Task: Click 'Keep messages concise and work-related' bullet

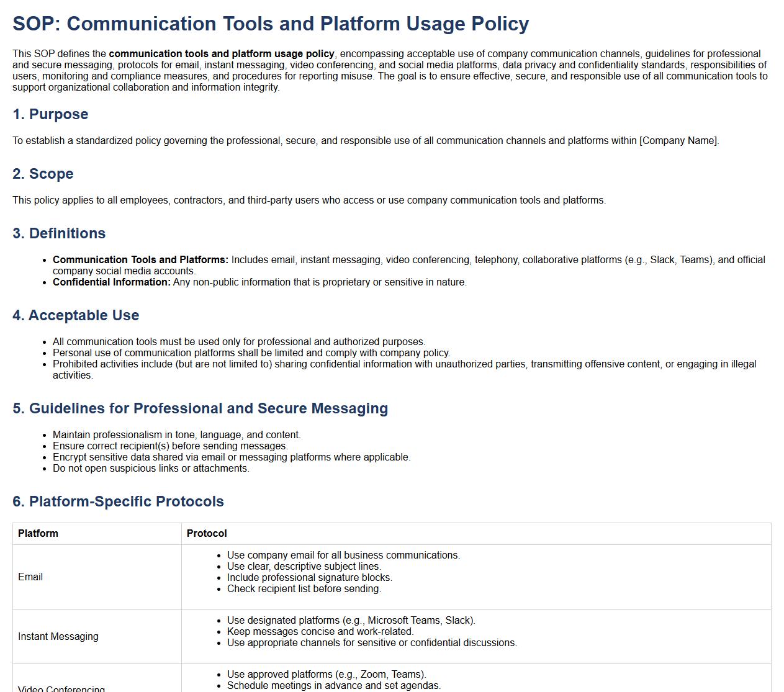Action: (x=320, y=632)
